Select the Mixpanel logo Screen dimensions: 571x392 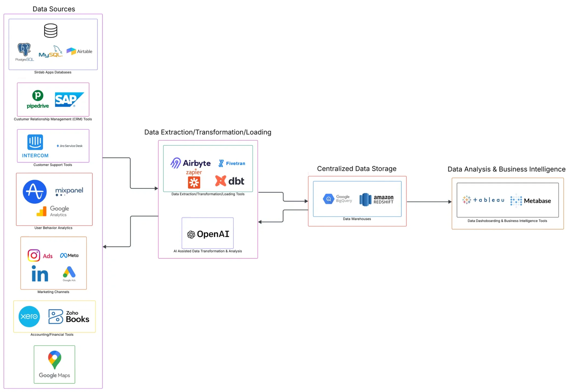point(69,191)
